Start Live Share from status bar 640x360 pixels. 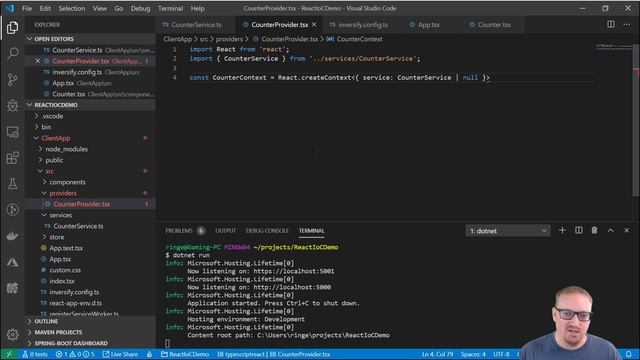(120, 354)
